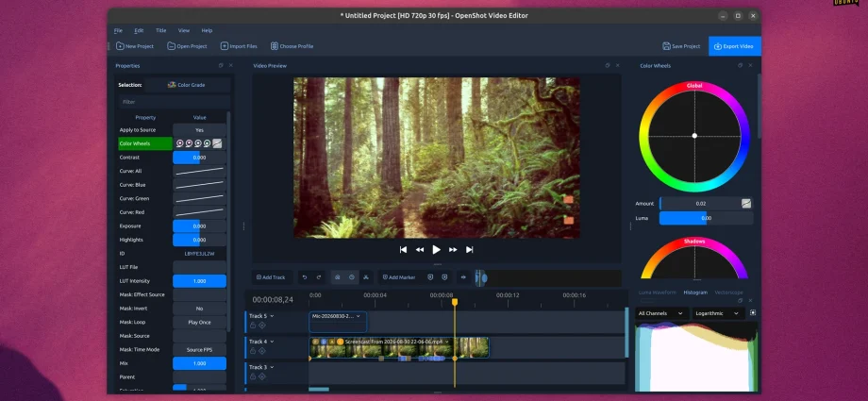
Task: Click the blue Export Video button
Action: [x=735, y=46]
